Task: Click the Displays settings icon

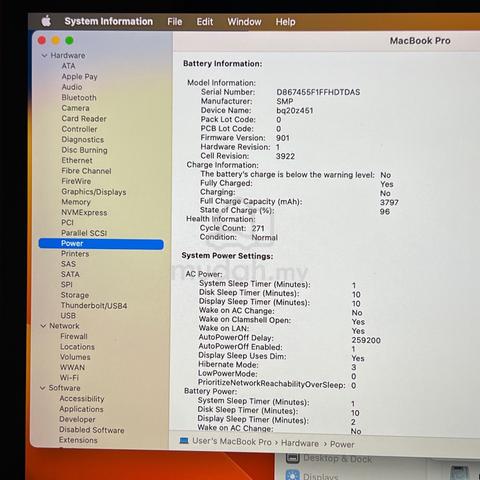Action: point(292,475)
